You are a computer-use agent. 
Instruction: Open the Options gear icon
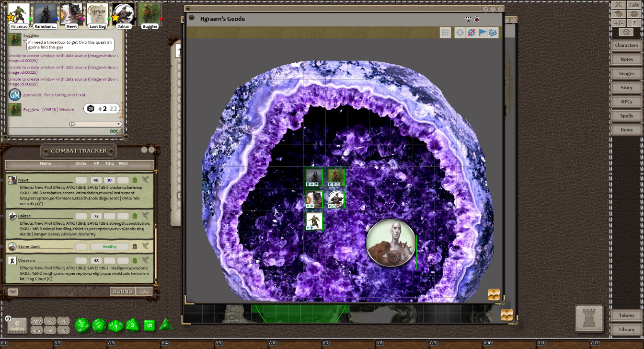coord(626,32)
